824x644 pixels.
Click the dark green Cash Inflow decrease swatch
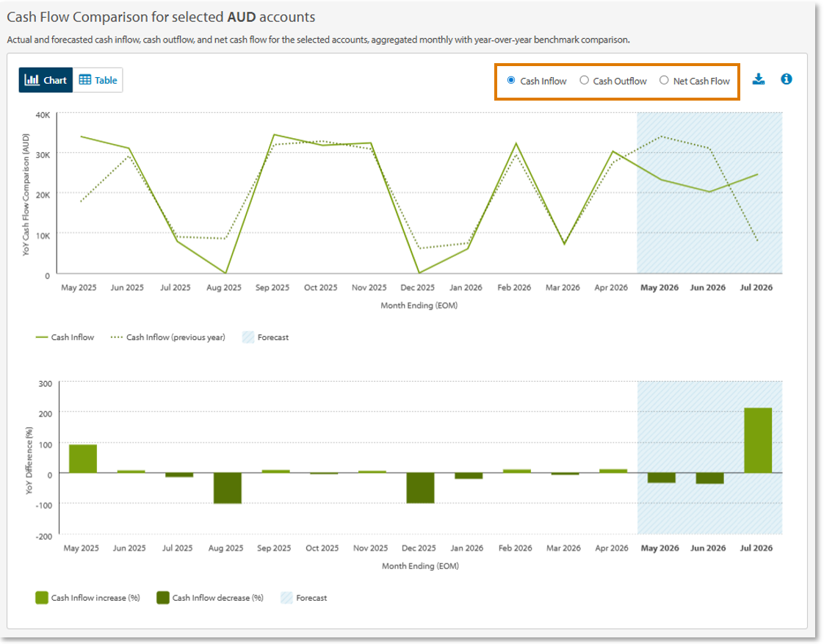(x=163, y=598)
